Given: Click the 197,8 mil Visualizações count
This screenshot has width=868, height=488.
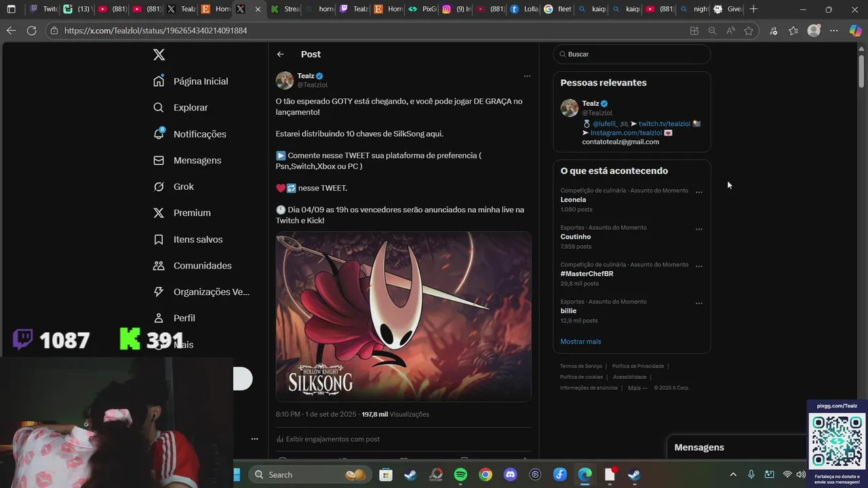Looking at the screenshot, I should tap(395, 414).
